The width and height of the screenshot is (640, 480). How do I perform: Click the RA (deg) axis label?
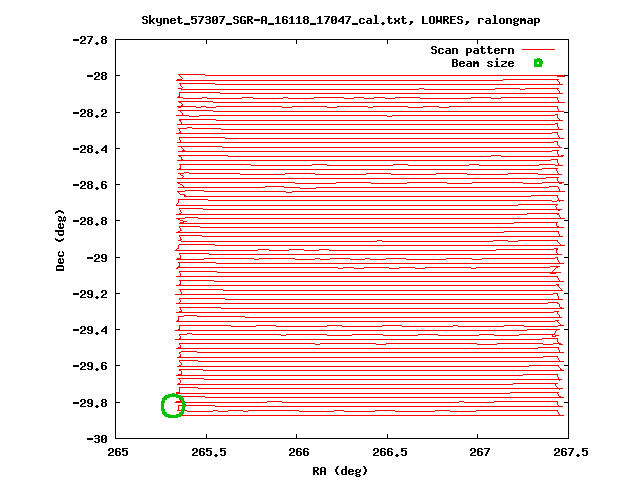(x=340, y=471)
